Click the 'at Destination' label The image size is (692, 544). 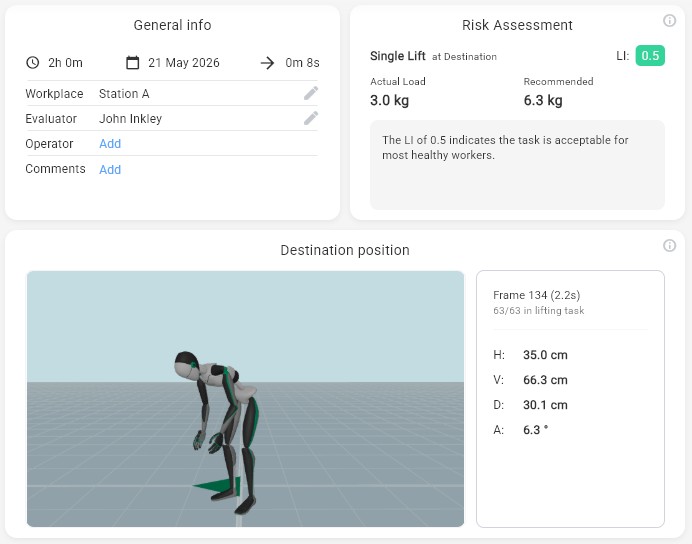[464, 57]
